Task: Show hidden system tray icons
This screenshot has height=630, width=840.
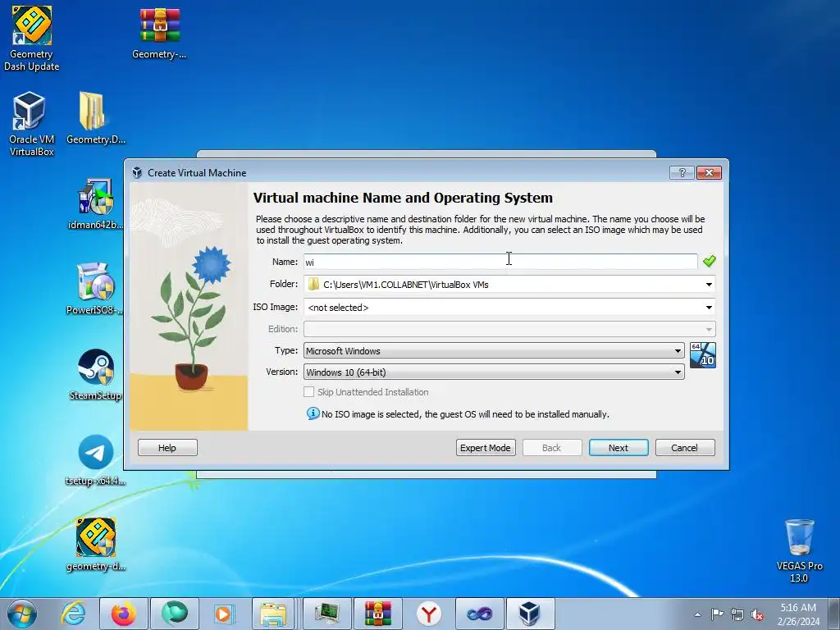Action: tap(697, 614)
